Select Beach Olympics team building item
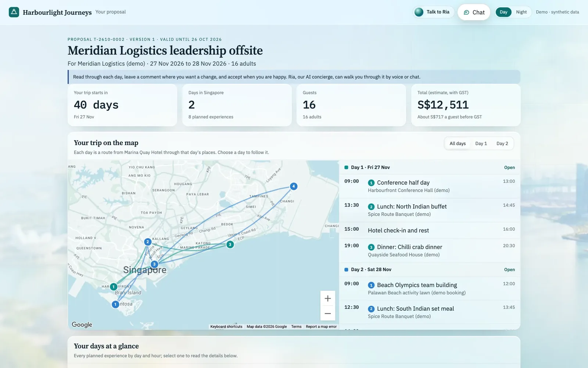588x368 pixels. [x=429, y=289]
